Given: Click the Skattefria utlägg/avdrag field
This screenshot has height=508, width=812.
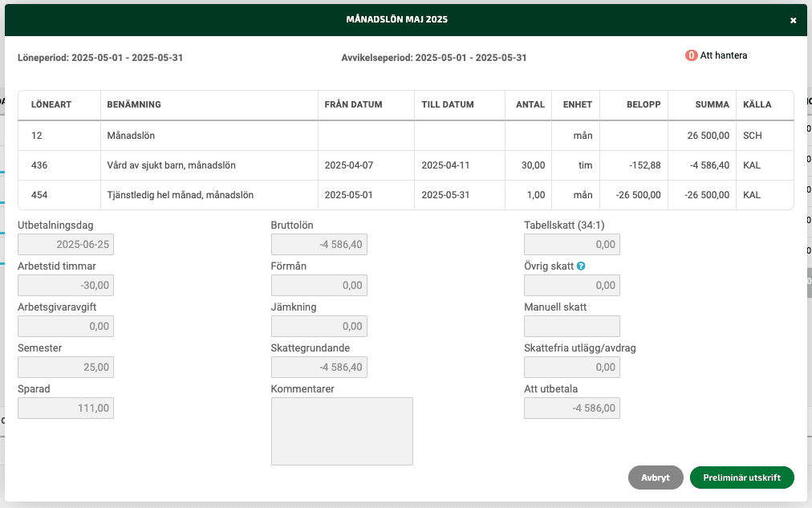Looking at the screenshot, I should point(572,367).
